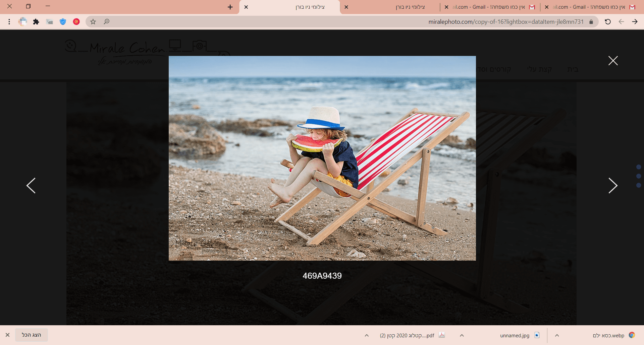This screenshot has height=345, width=644.
Task: Expand options for unnamed.jpg download
Action: click(462, 335)
